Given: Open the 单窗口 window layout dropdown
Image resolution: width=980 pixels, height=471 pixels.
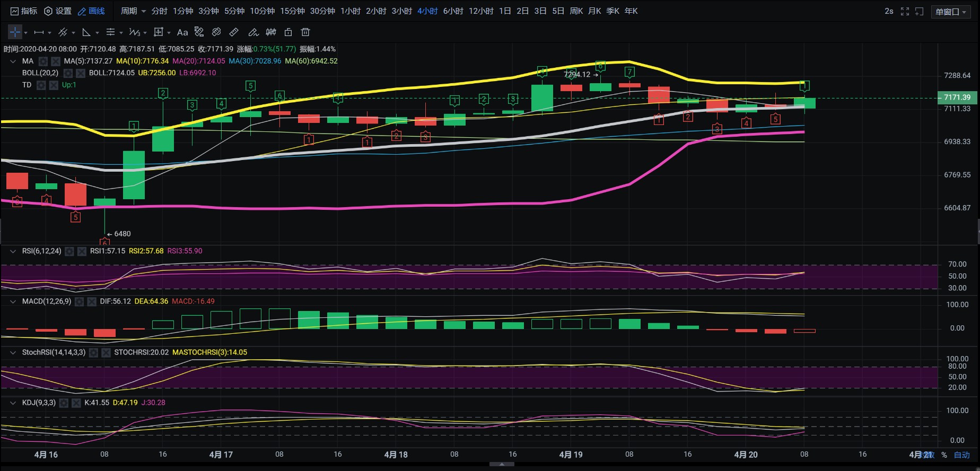Looking at the screenshot, I should pos(950,12).
